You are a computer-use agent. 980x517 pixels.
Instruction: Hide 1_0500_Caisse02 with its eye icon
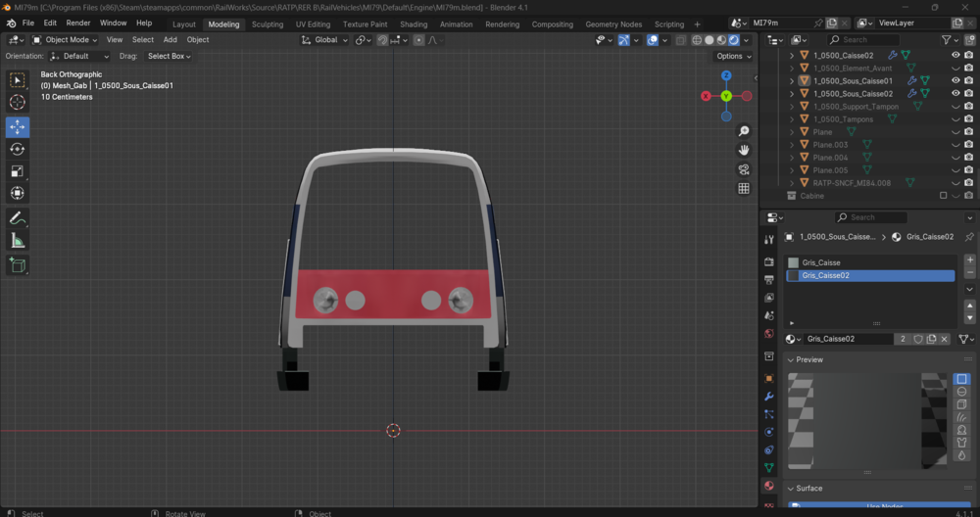tap(955, 55)
